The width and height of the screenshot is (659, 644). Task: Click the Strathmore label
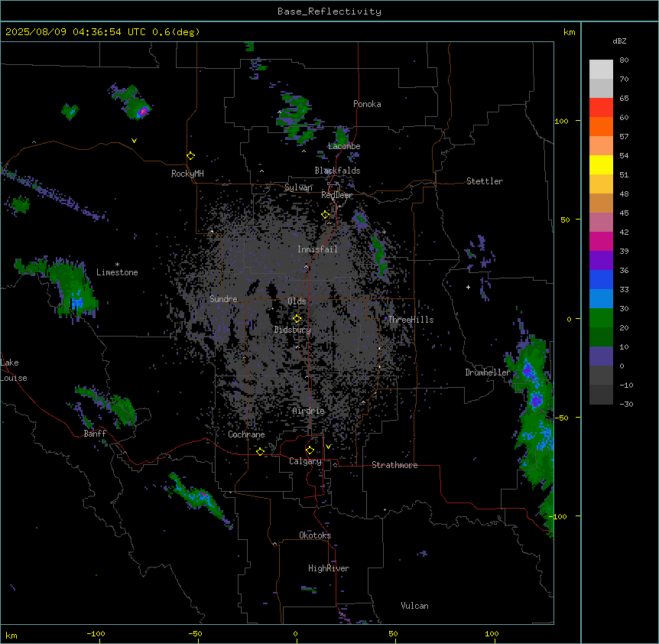point(394,465)
